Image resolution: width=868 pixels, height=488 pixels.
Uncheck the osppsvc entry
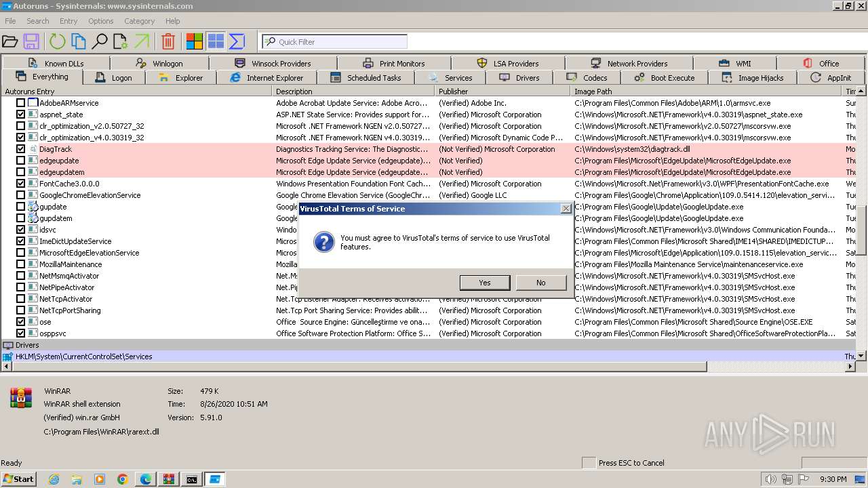pyautogui.click(x=20, y=333)
